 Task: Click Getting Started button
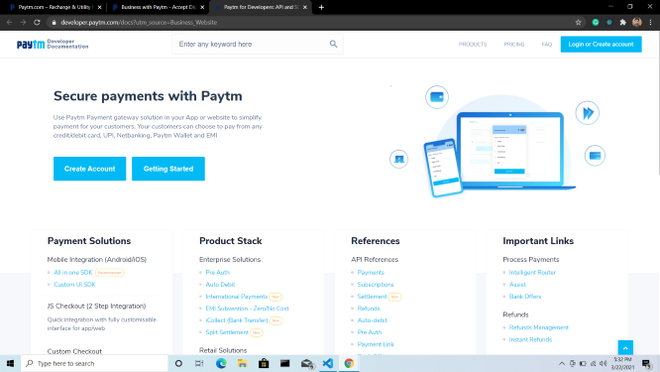(168, 169)
